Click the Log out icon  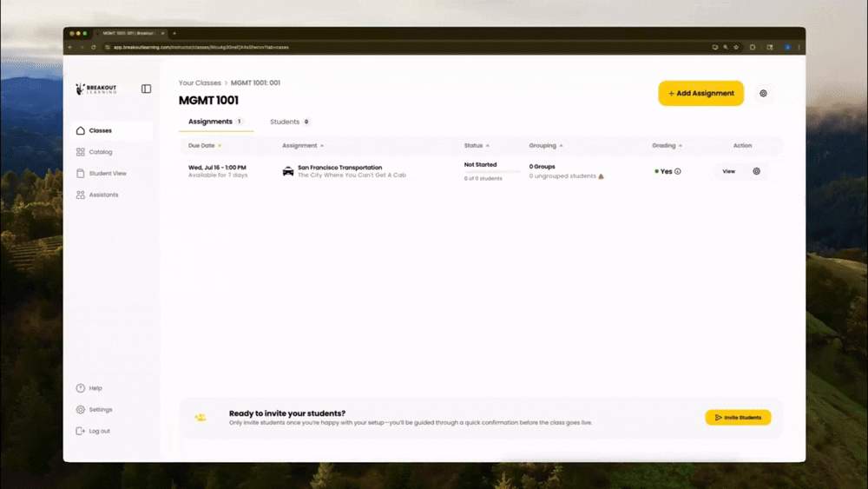coord(80,431)
